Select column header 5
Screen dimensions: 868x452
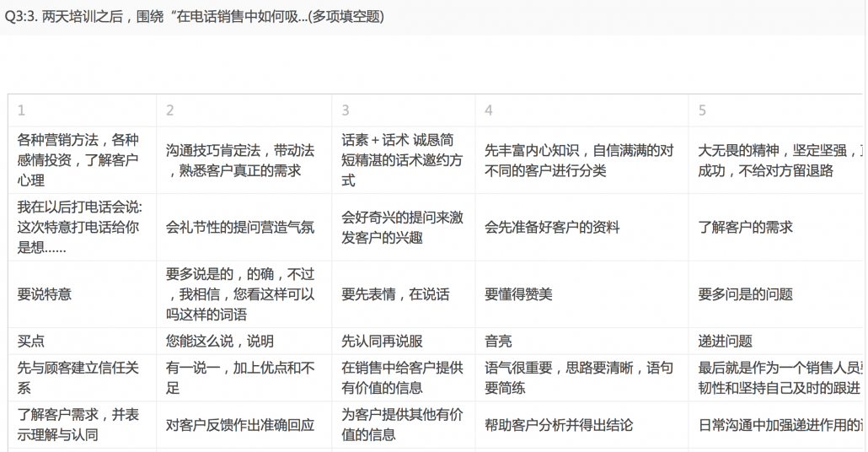point(776,110)
